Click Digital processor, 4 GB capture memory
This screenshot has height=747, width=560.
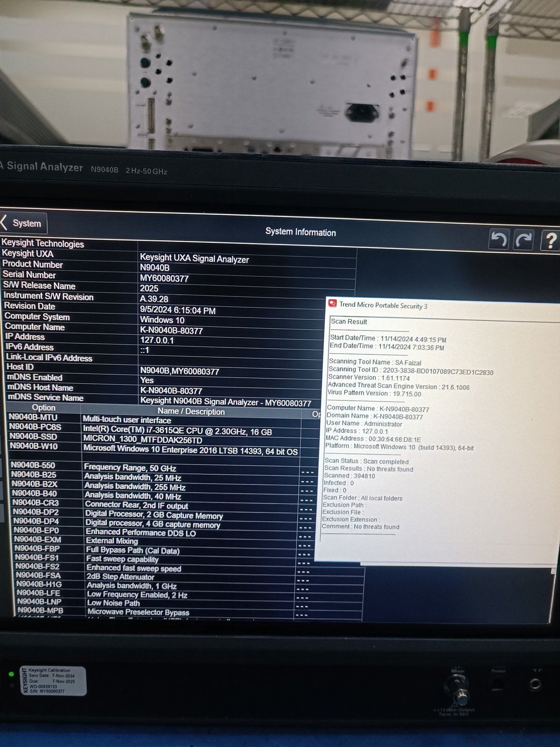coord(153,524)
